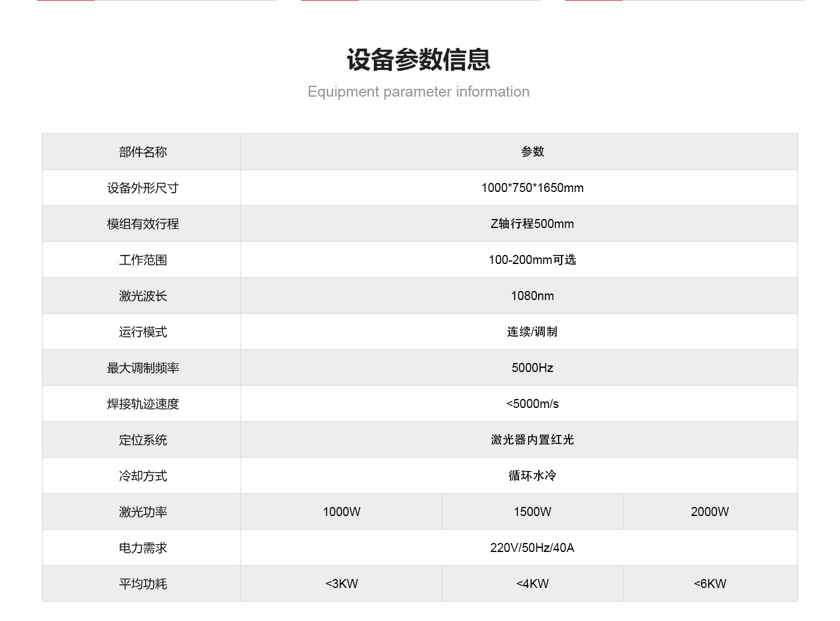Select the 1000W laser power cell

341,512
